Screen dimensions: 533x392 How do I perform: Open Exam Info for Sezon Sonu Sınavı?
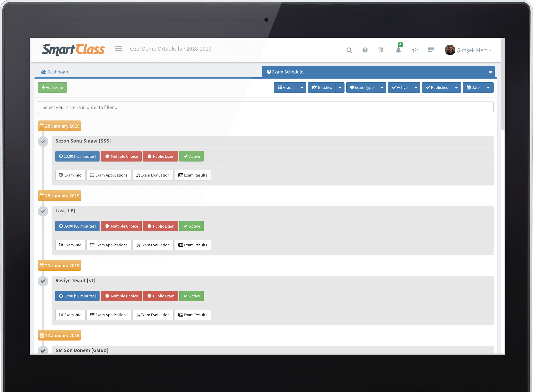70,175
